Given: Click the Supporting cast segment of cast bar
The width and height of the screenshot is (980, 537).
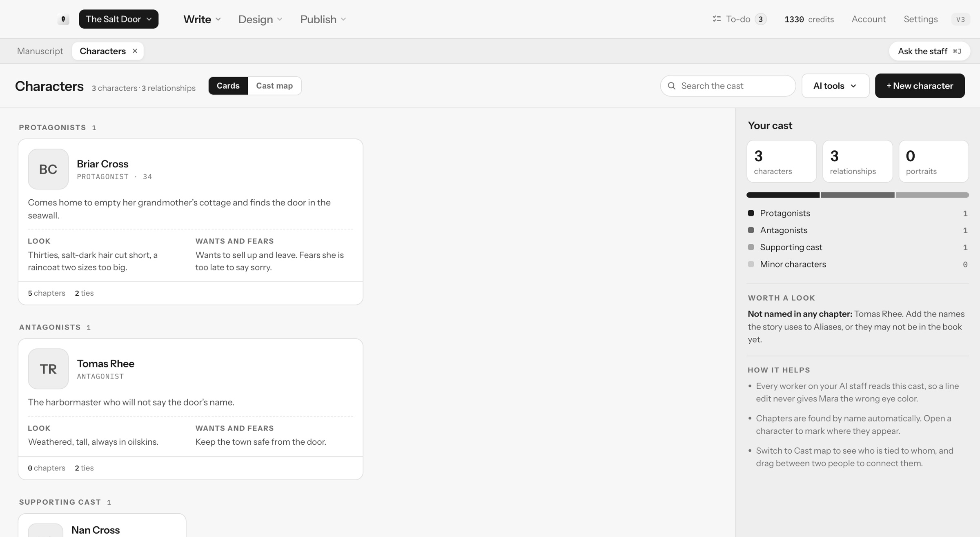Looking at the screenshot, I should [932, 195].
